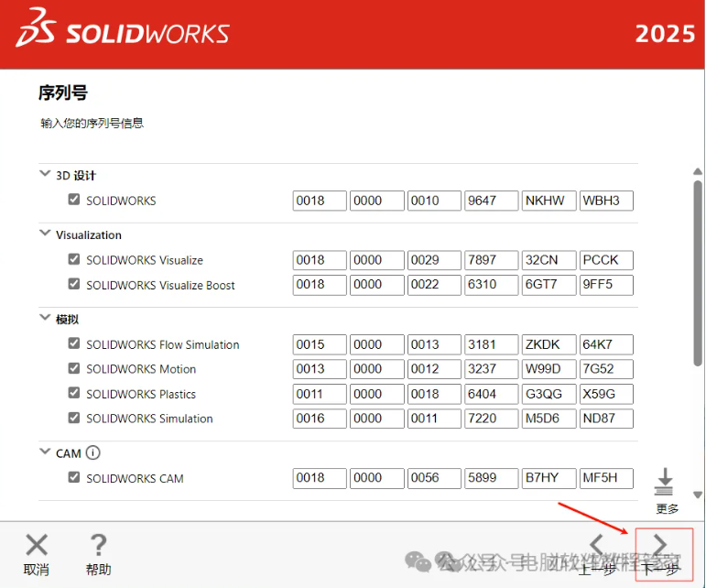Click SOLIDWORKS serial field NKHW
The width and height of the screenshot is (706, 588).
[x=549, y=201]
